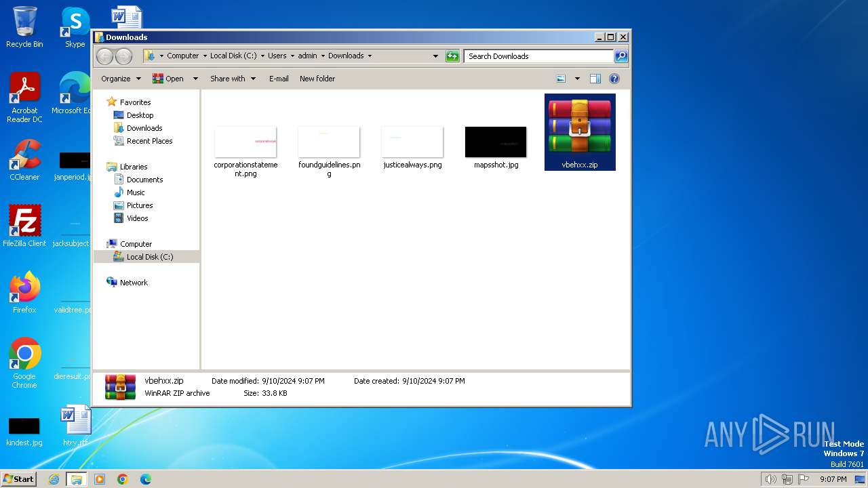This screenshot has width=868, height=488.
Task: Refresh the Downloads folder view
Action: (452, 56)
